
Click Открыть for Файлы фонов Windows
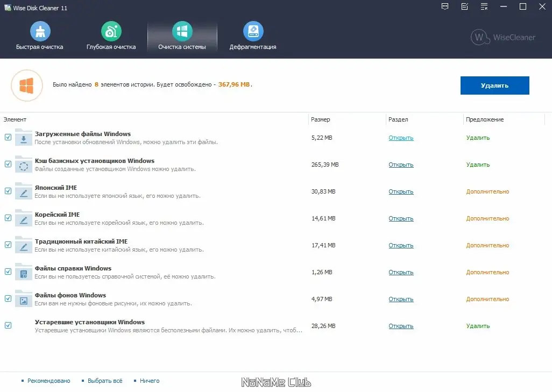[401, 299]
